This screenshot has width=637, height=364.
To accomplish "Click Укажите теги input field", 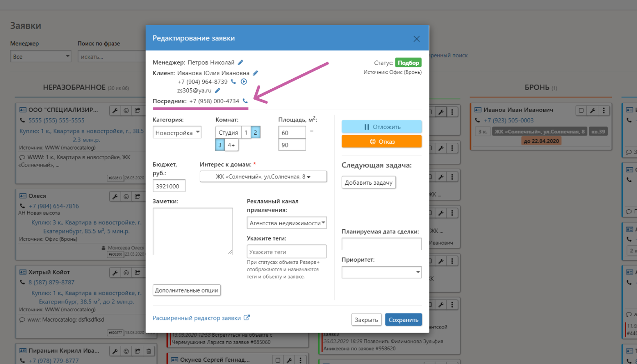I will [x=287, y=252].
